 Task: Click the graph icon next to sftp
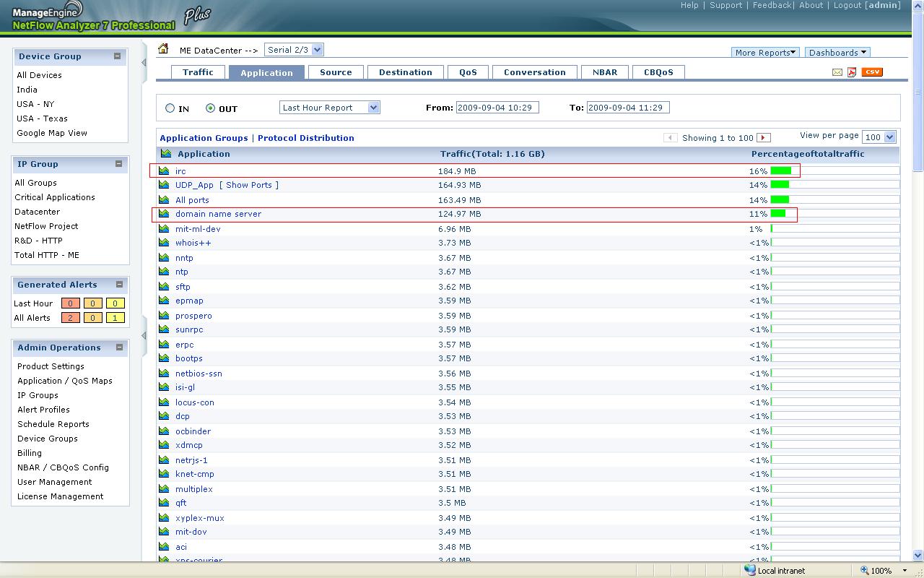coord(165,287)
